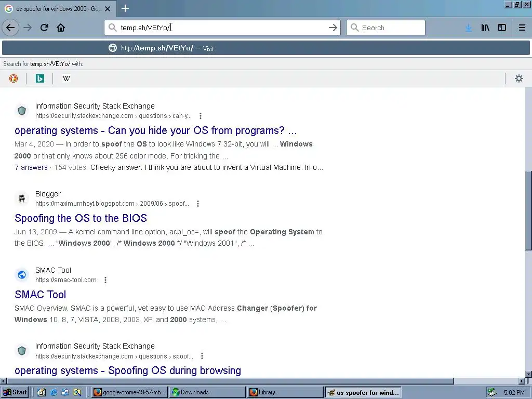Open 'Can you hide your OS from programs?' result
The height and width of the screenshot is (399, 532).
coord(155,130)
